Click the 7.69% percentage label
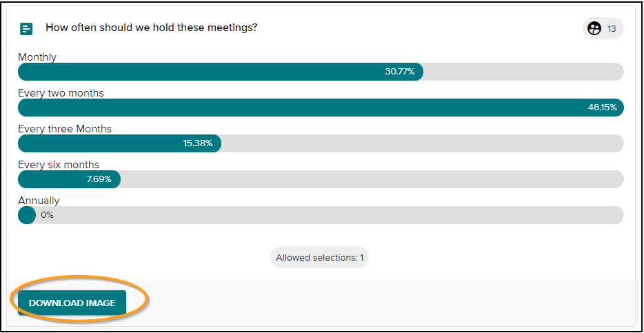Image resolution: width=644 pixels, height=333 pixels. [99, 179]
